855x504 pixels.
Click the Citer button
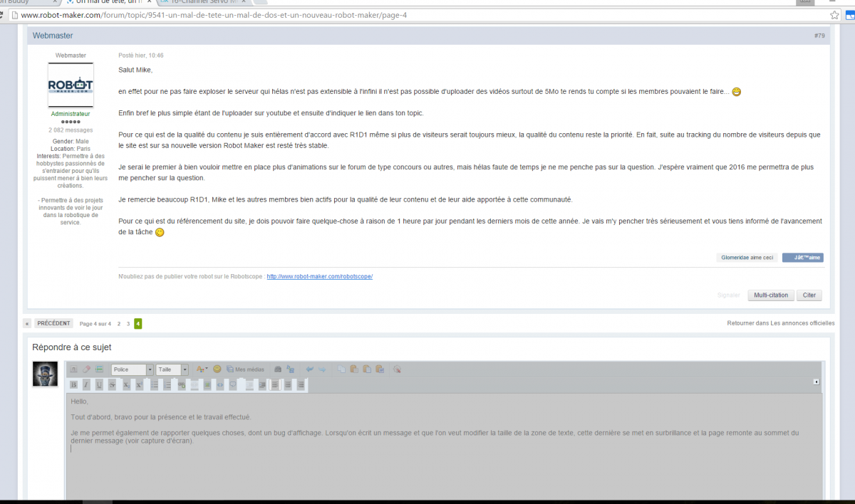(809, 295)
